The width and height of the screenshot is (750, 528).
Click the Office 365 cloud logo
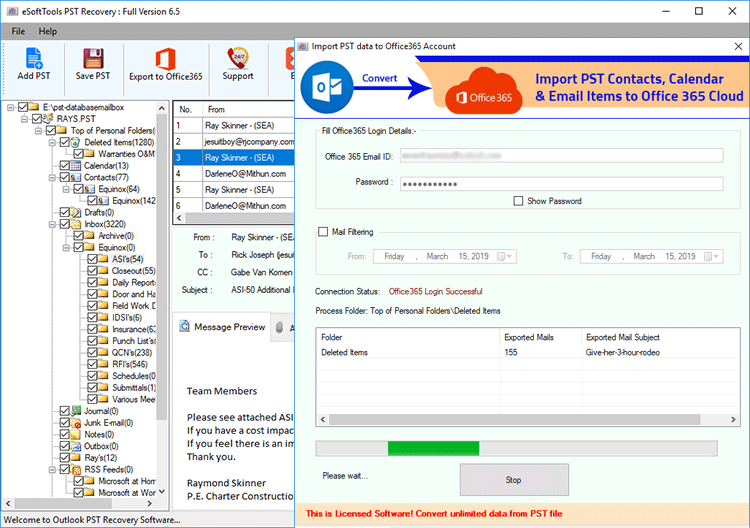(484, 91)
